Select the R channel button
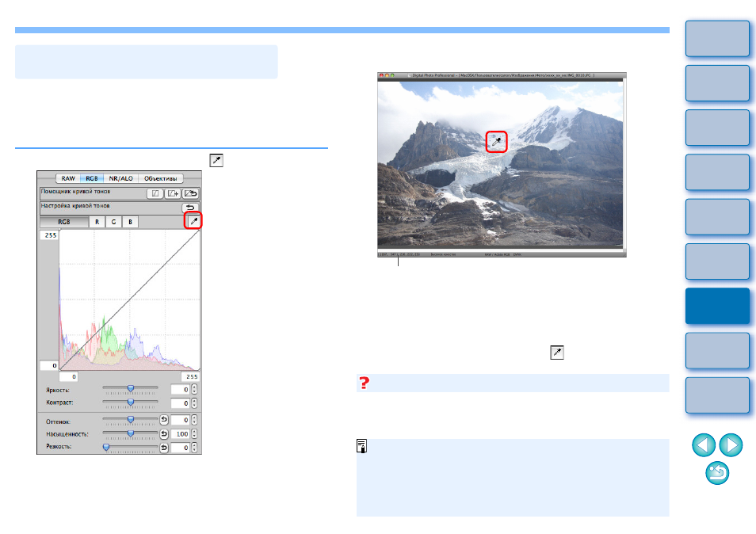The image size is (756, 534). (x=97, y=222)
